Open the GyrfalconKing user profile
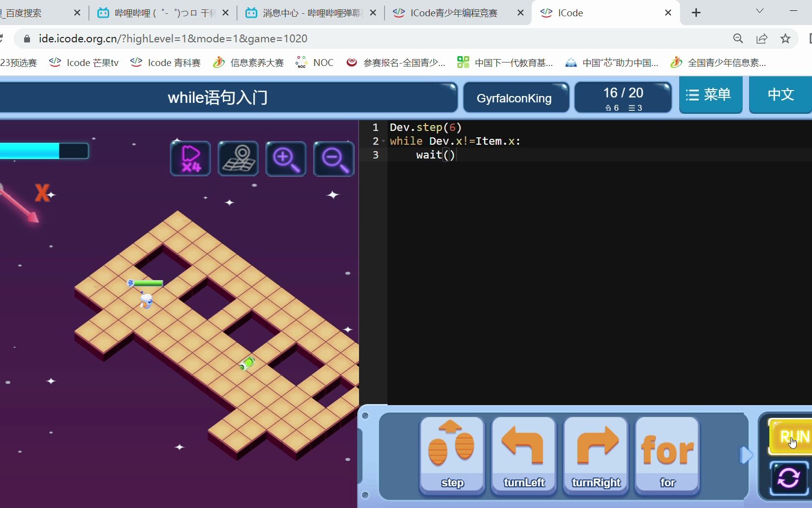Viewport: 812px width, 508px height. coord(515,98)
